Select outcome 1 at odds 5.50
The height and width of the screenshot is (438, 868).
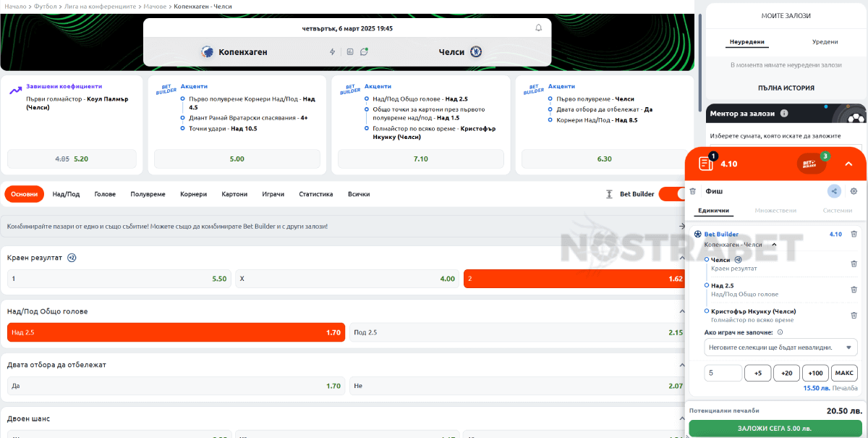point(119,279)
